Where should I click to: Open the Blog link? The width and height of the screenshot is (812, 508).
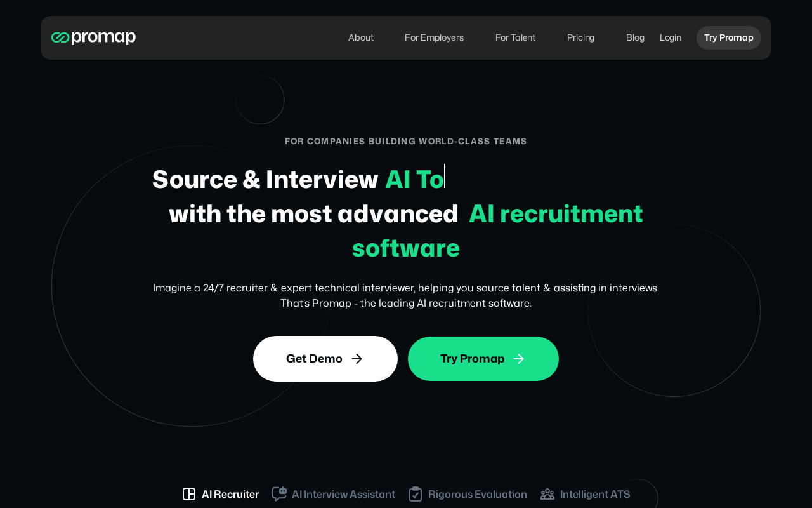click(x=635, y=37)
